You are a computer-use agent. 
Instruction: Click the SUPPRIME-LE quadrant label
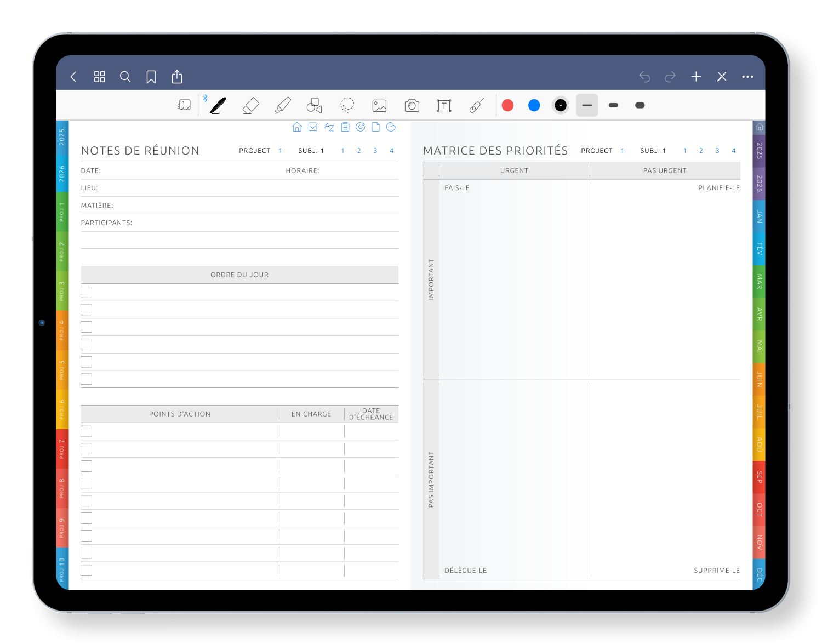(x=717, y=571)
